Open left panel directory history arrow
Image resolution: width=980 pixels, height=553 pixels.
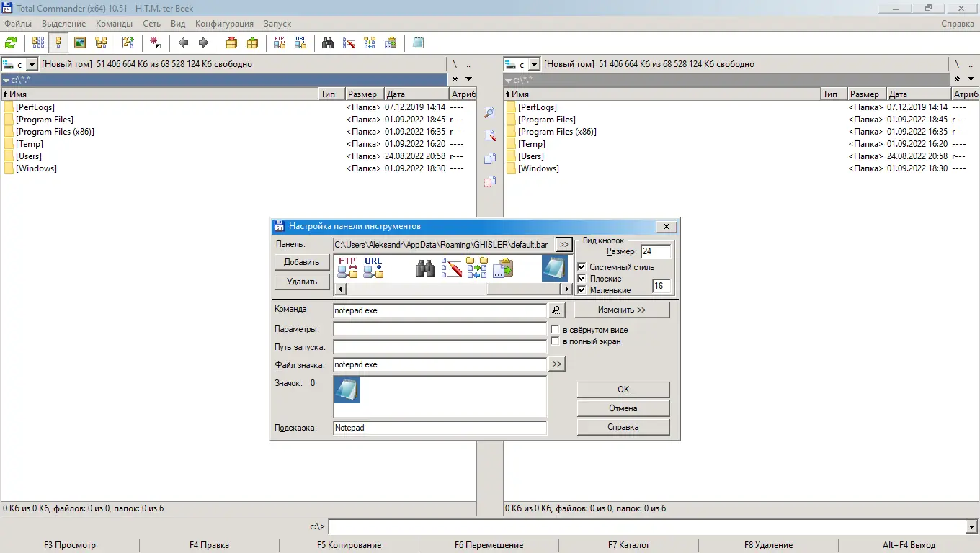coord(468,79)
